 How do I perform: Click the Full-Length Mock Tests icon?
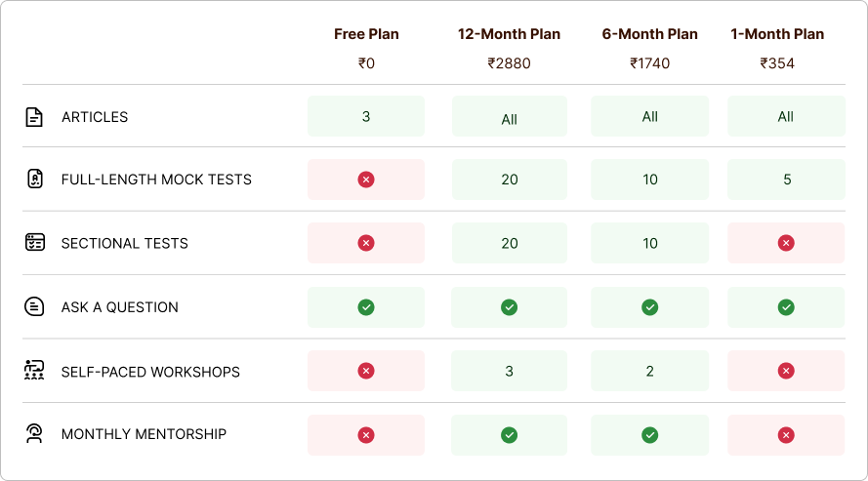click(35, 179)
